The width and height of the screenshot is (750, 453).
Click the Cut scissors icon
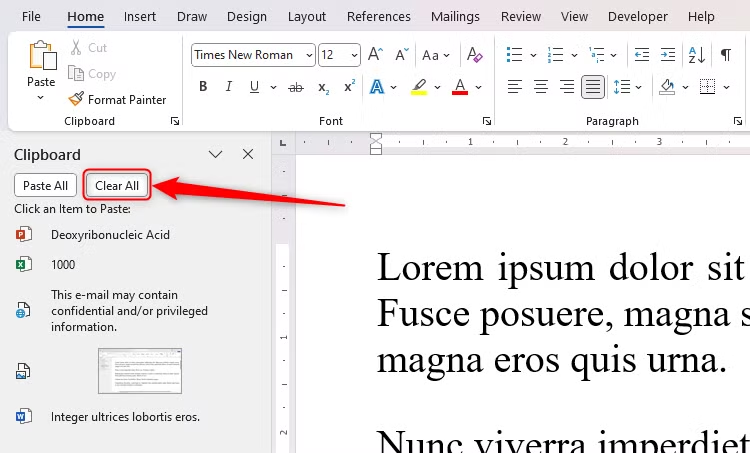[76, 47]
